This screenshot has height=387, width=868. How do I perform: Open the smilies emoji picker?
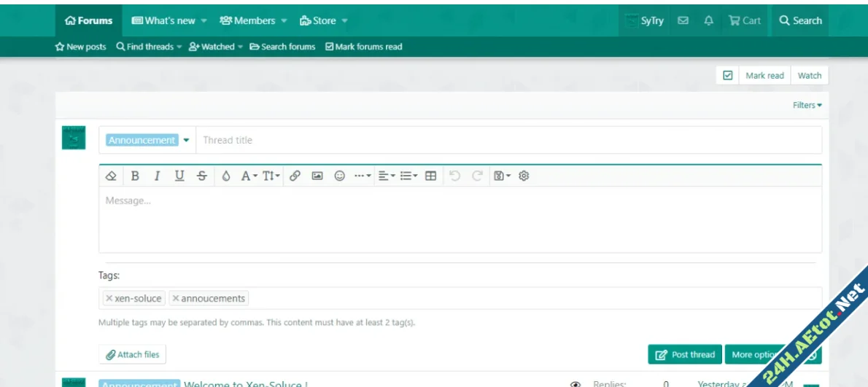tap(339, 176)
